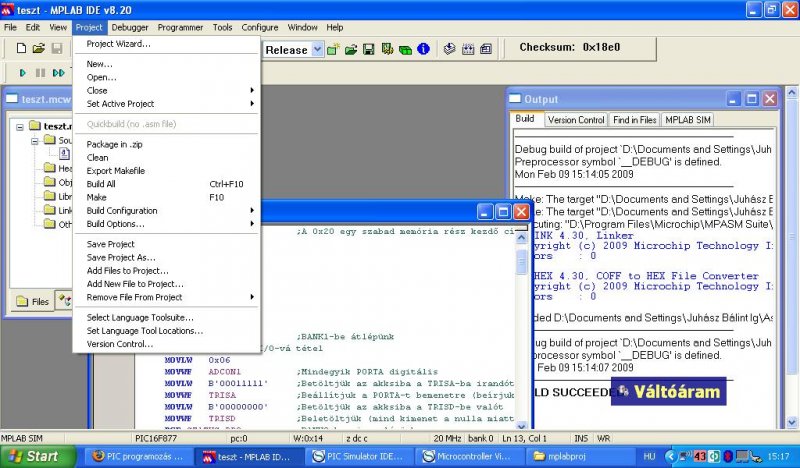Open the Release build configuration dropdown

(x=317, y=50)
